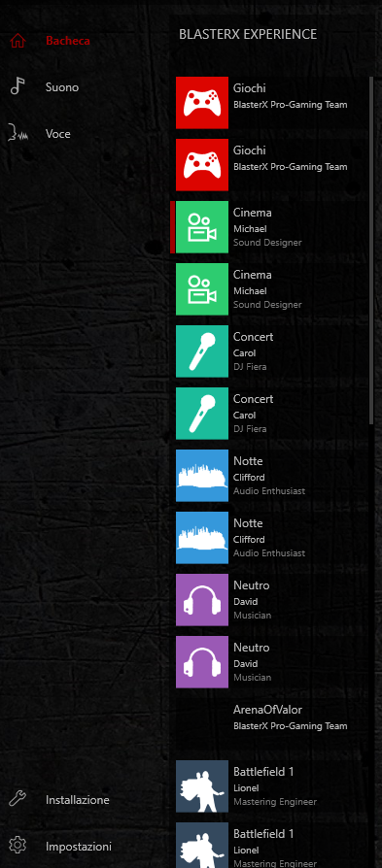Pick the first Notte city skyline tile
Viewport: 382px width, 868px height.
coord(202,476)
